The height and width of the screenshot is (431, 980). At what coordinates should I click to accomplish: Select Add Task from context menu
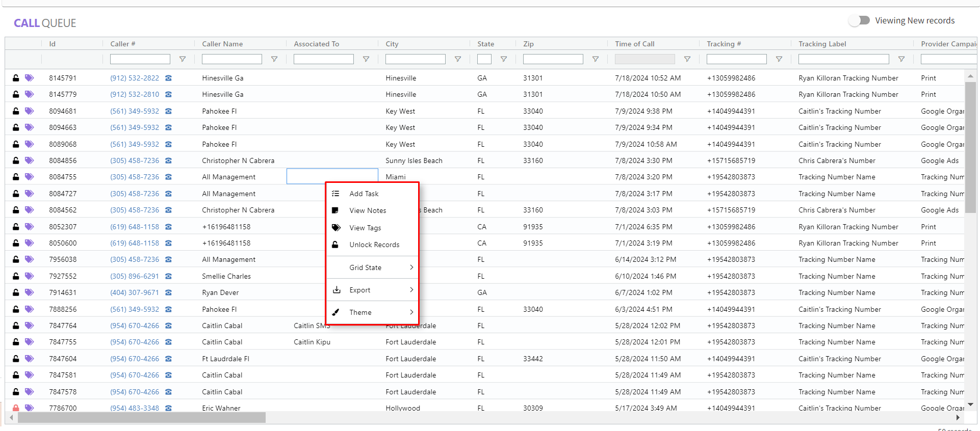pyautogui.click(x=364, y=194)
